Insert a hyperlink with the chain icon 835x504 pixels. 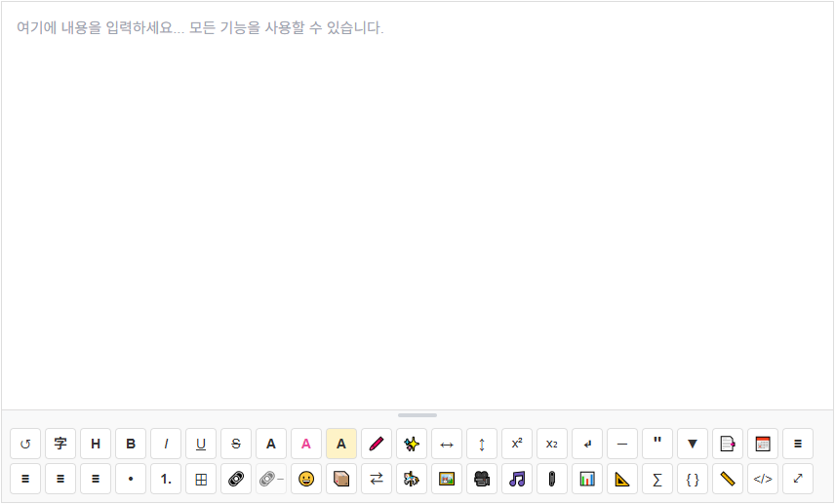(x=236, y=479)
